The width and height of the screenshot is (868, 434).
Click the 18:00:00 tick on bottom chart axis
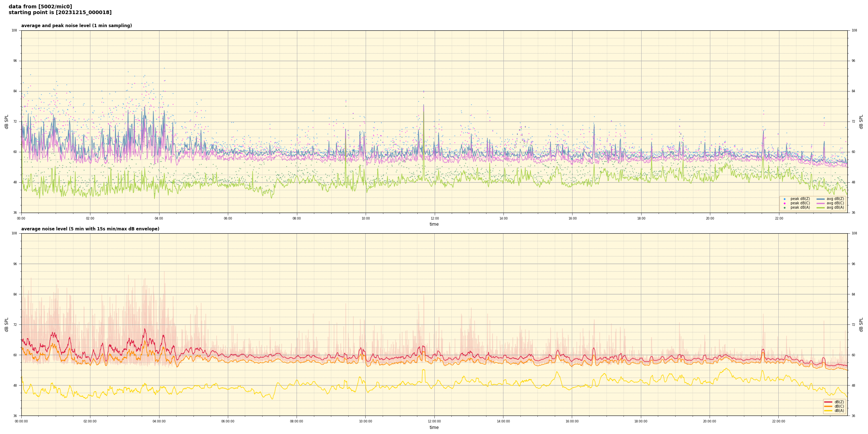click(x=641, y=421)
